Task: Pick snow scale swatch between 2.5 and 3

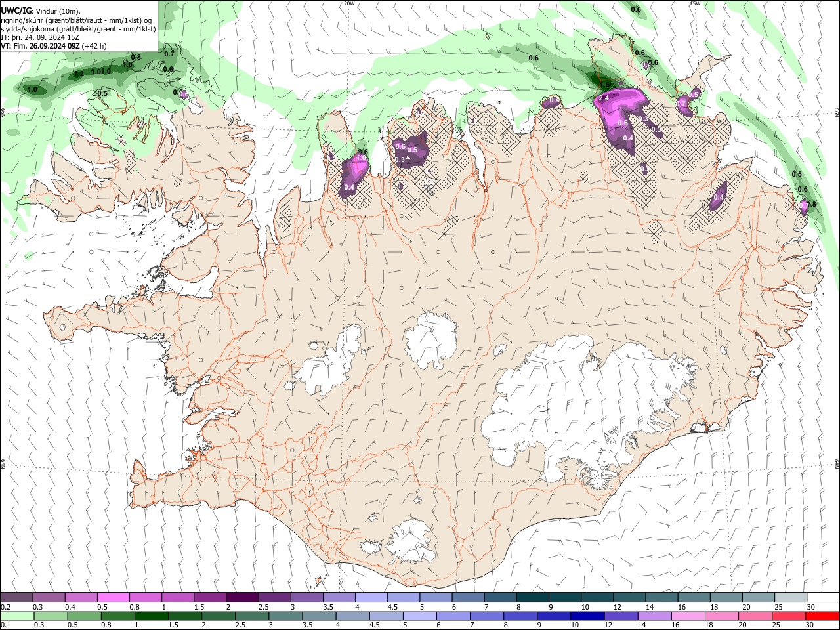Action: [274, 597]
